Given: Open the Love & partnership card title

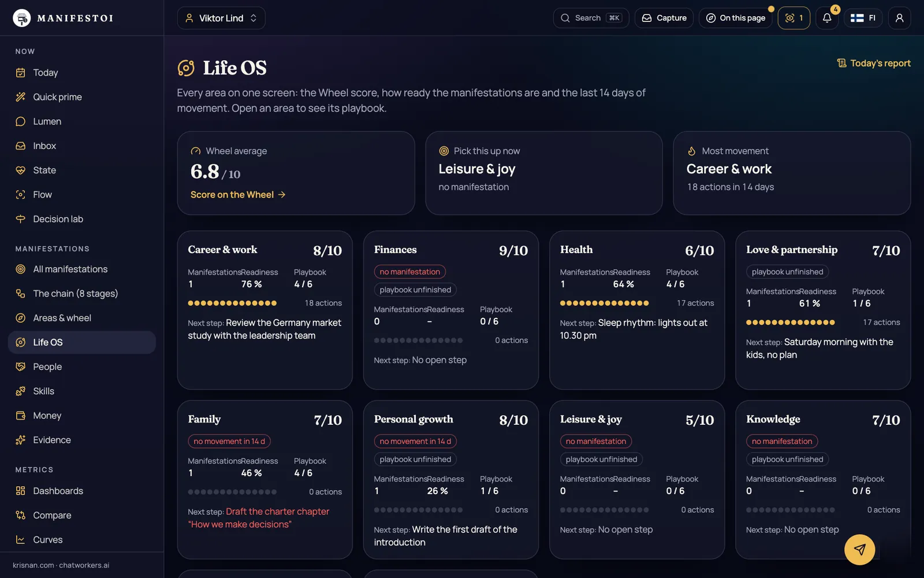Looking at the screenshot, I should 792,250.
